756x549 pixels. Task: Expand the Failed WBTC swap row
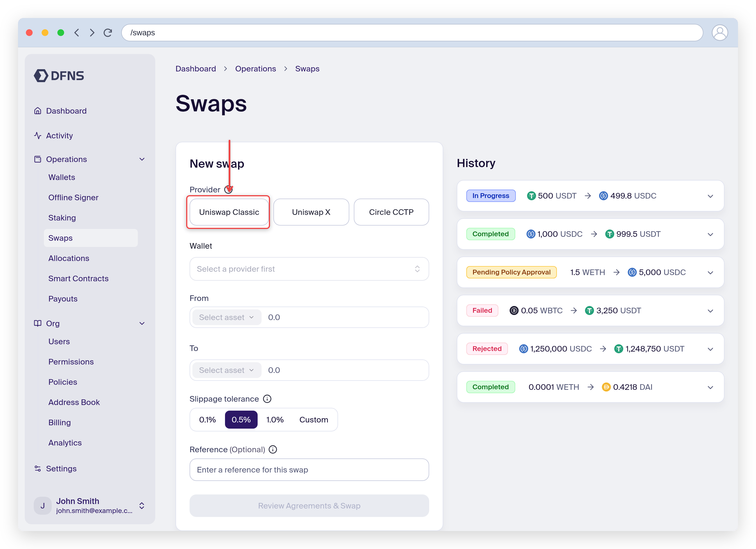(x=710, y=311)
